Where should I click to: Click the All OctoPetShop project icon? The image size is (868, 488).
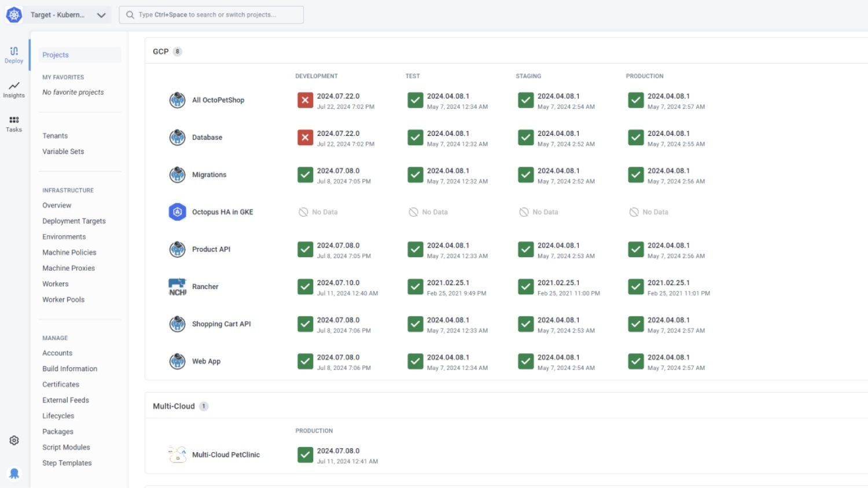click(x=177, y=100)
